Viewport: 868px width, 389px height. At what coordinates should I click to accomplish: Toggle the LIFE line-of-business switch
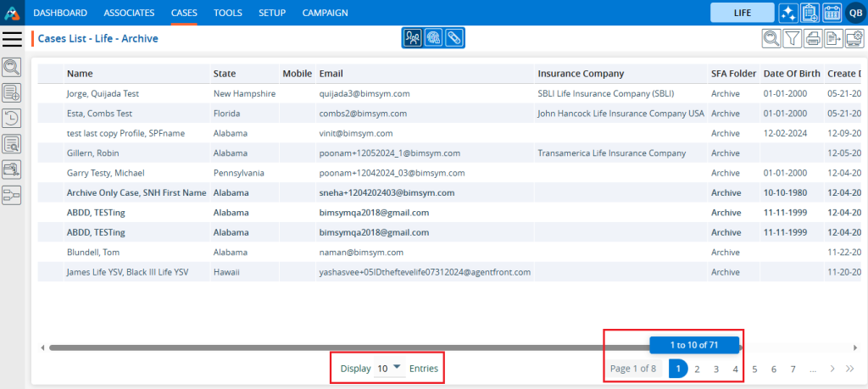(742, 13)
